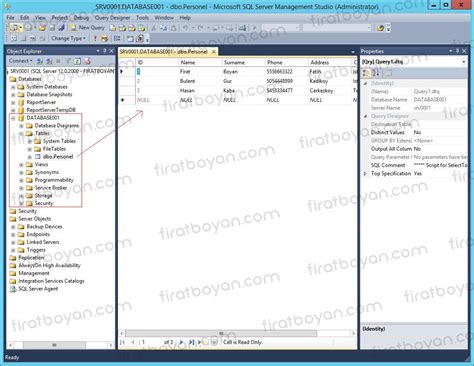This screenshot has height=366, width=474.
Task: Pin the Object Explorer panel auto-hide icon
Action: [x=105, y=51]
